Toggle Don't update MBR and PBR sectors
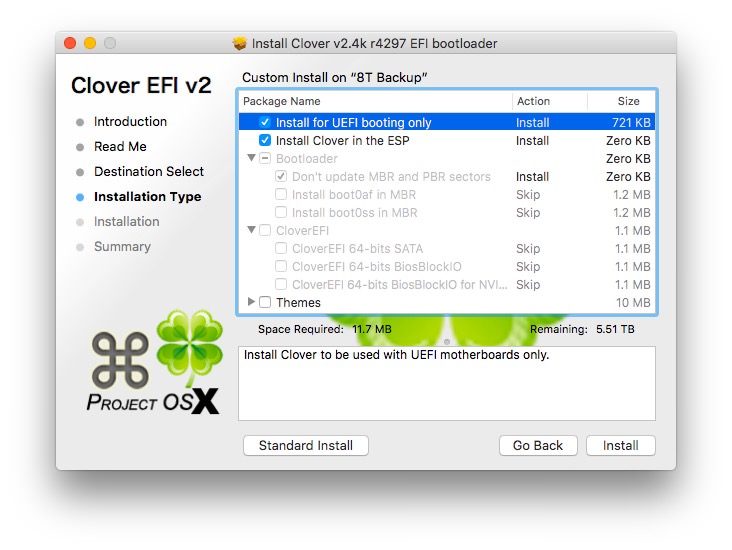Screen dimensions: 732x550 (x=281, y=176)
